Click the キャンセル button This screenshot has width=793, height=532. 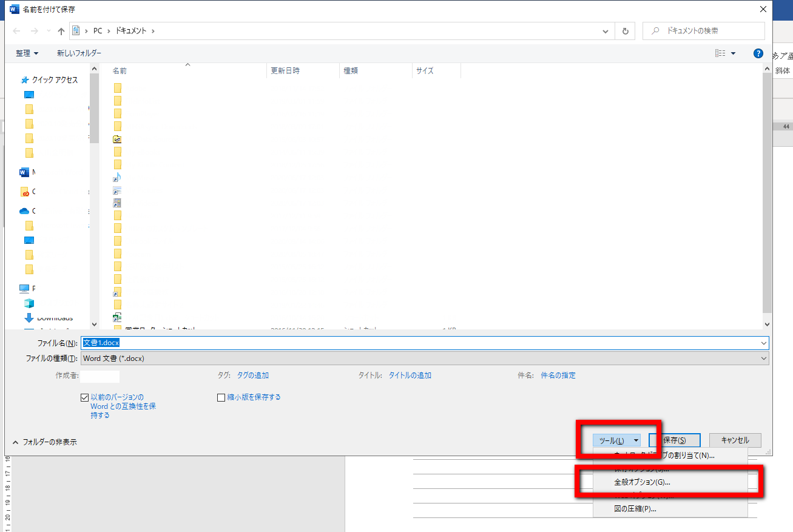(x=735, y=440)
